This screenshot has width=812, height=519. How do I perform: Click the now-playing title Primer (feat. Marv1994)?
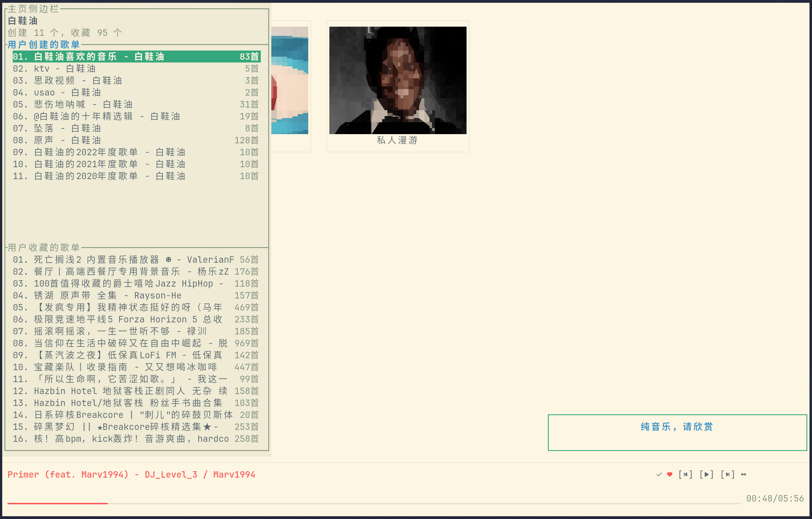(68, 475)
